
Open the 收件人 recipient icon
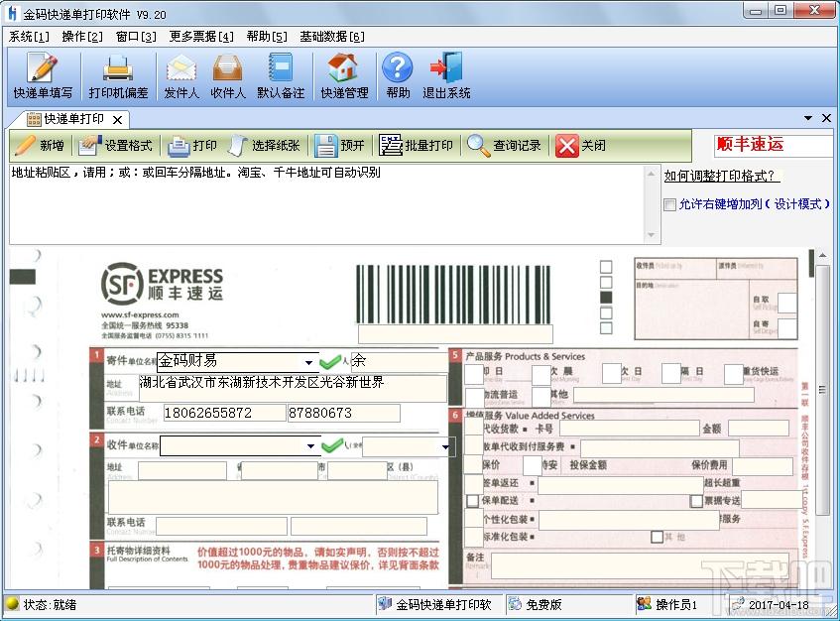click(x=228, y=76)
